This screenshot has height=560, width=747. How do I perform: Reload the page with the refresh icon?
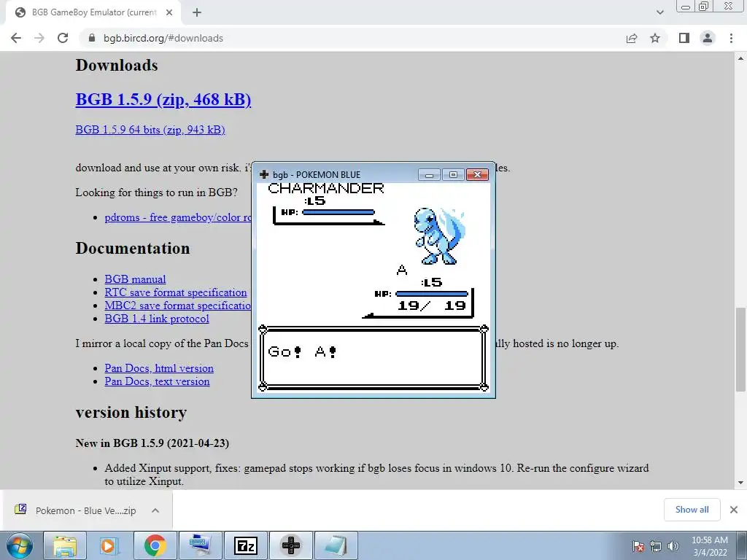point(63,38)
